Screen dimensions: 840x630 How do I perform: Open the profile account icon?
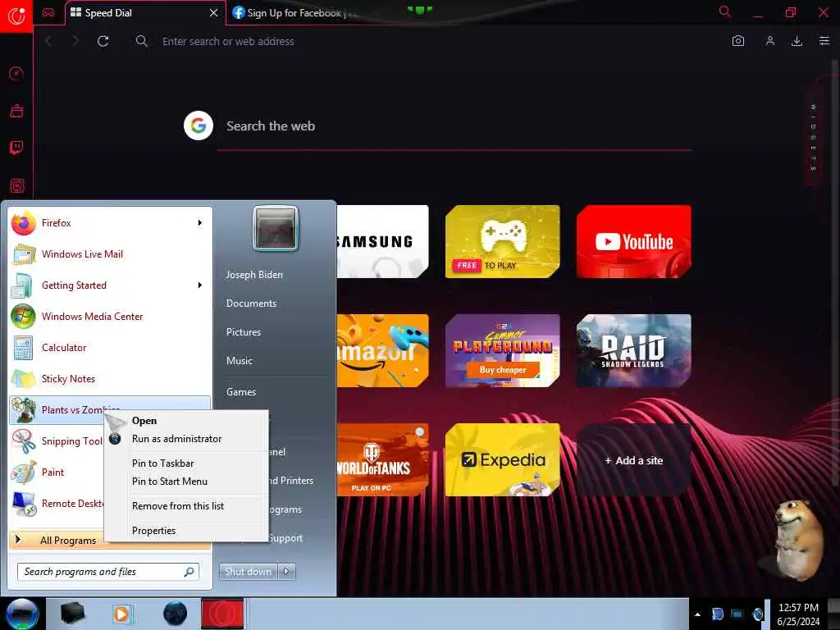(769, 41)
